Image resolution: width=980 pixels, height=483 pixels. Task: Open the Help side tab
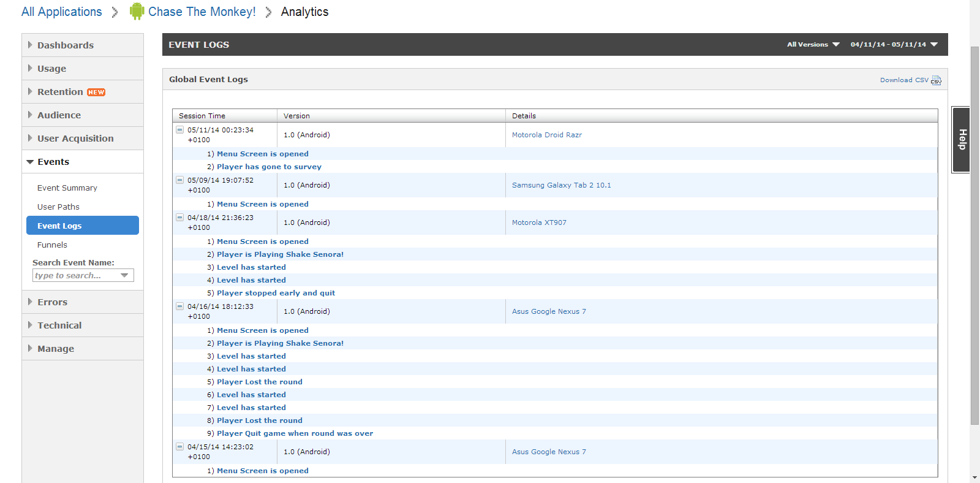pos(961,140)
